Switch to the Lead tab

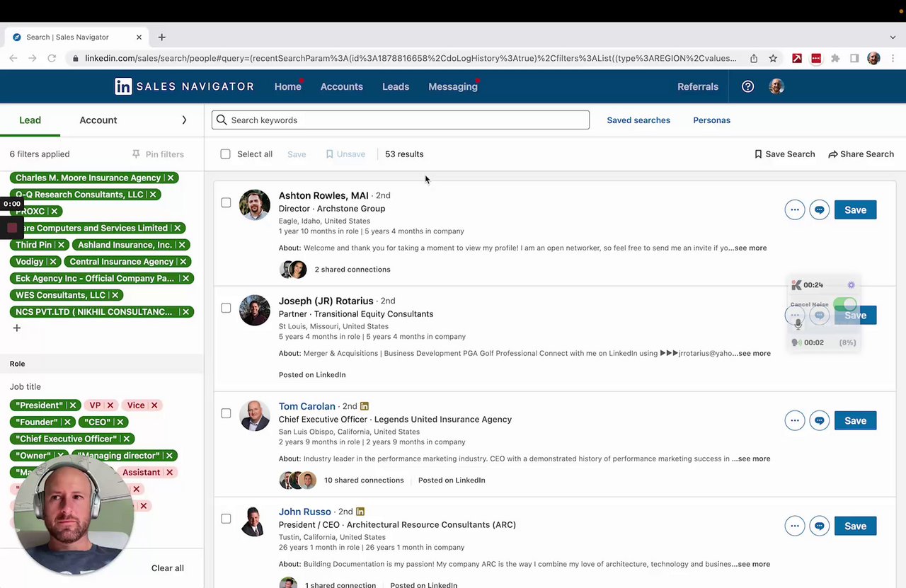pyautogui.click(x=30, y=120)
